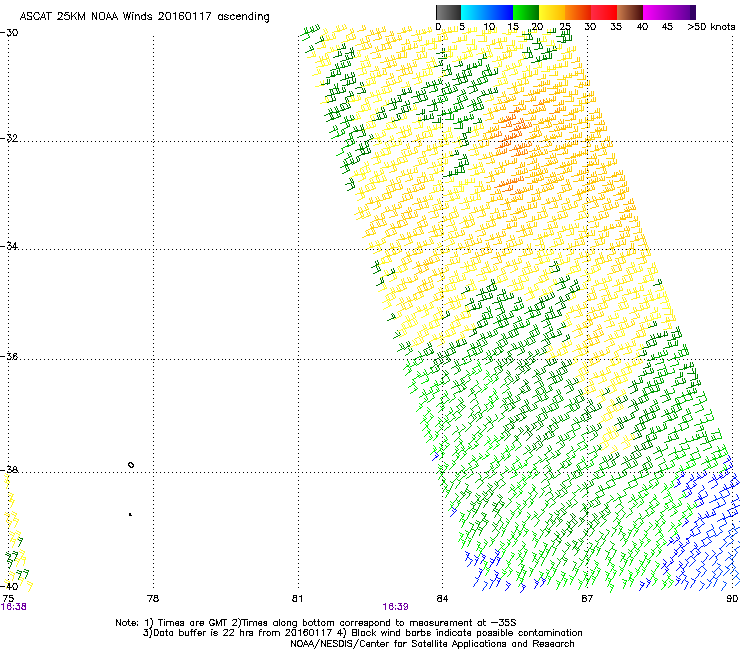The image size is (740, 650).
Task: Click the longitude label 90
Action: 732,598
